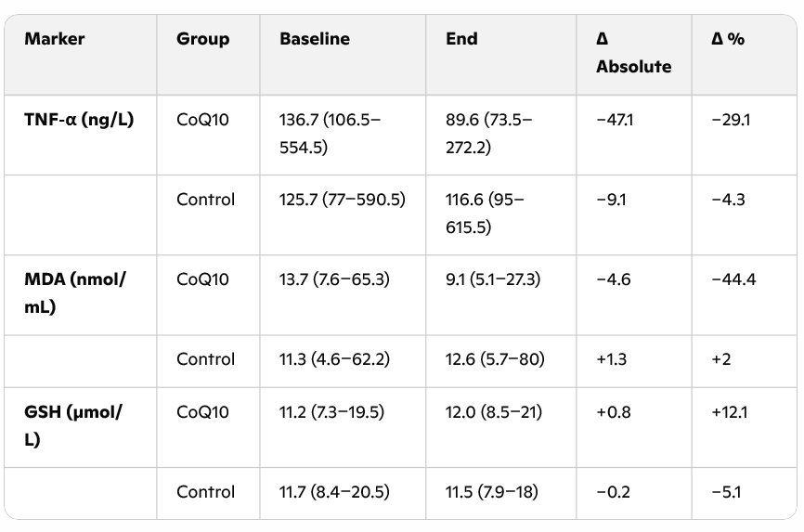
Task: Click the End value 116.6 (95–615.5)
Action: pyautogui.click(x=484, y=213)
